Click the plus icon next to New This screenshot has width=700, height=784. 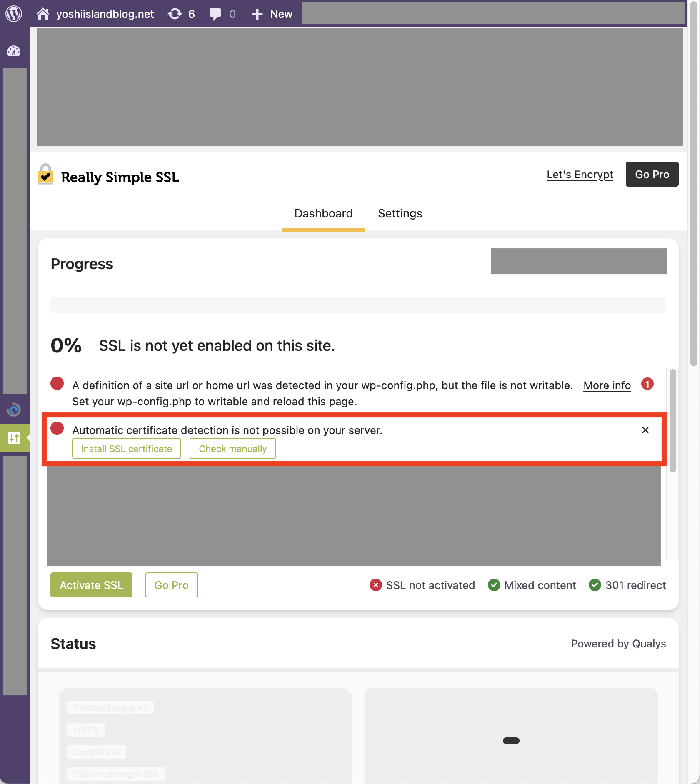(257, 14)
